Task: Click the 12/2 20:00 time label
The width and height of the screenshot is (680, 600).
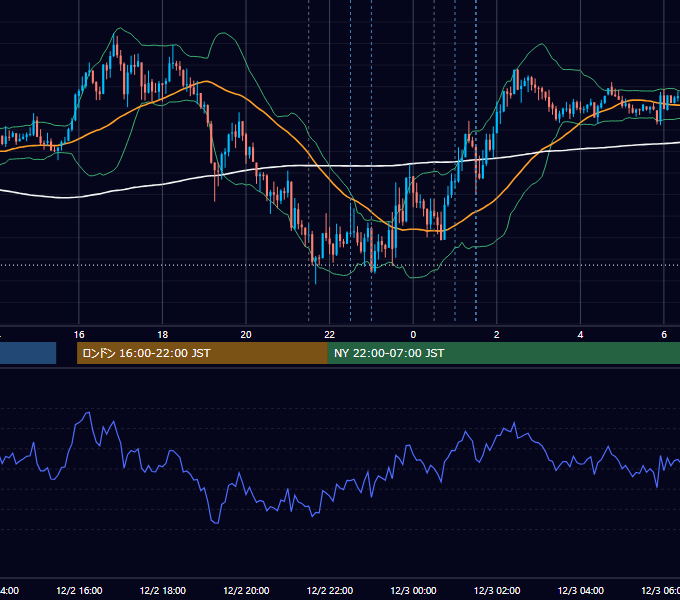Action: click(x=246, y=591)
